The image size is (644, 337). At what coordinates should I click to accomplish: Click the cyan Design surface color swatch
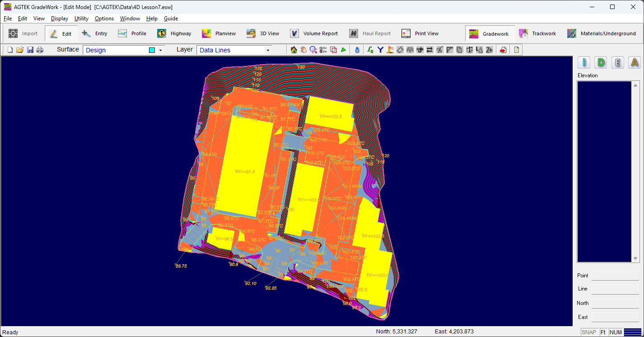pyautogui.click(x=152, y=50)
